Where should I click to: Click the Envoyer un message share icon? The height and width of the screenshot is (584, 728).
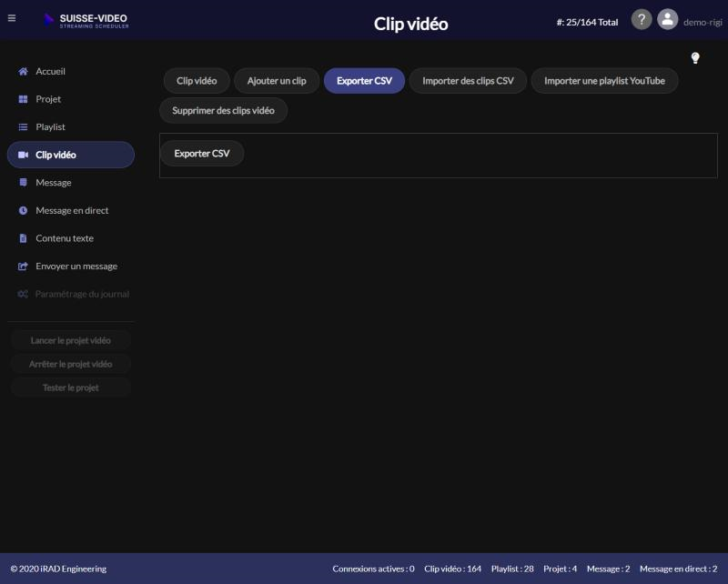point(23,267)
